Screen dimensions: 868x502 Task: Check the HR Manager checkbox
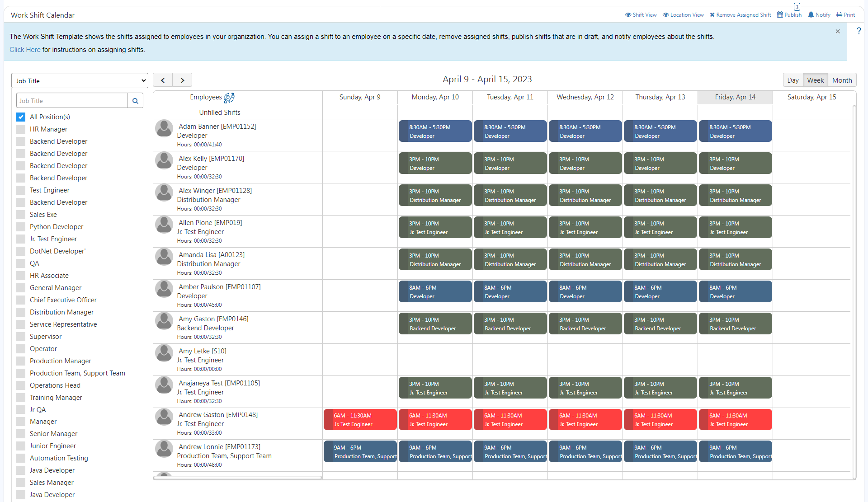click(x=21, y=129)
